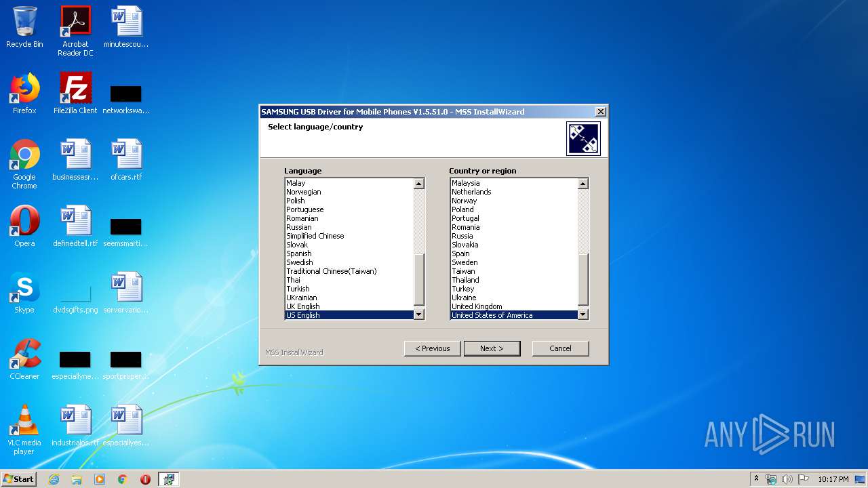Select Slovakia in Country list
Image resolution: width=868 pixels, height=488 pixels.
pos(514,245)
